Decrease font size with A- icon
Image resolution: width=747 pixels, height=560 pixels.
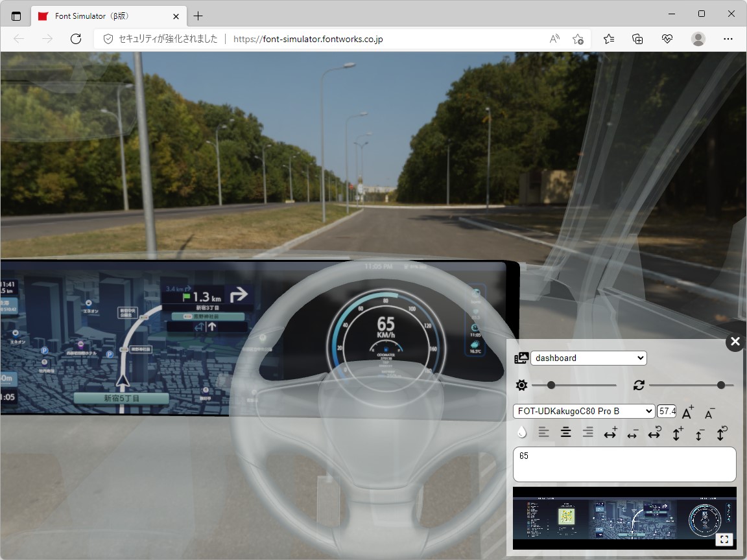[709, 414]
